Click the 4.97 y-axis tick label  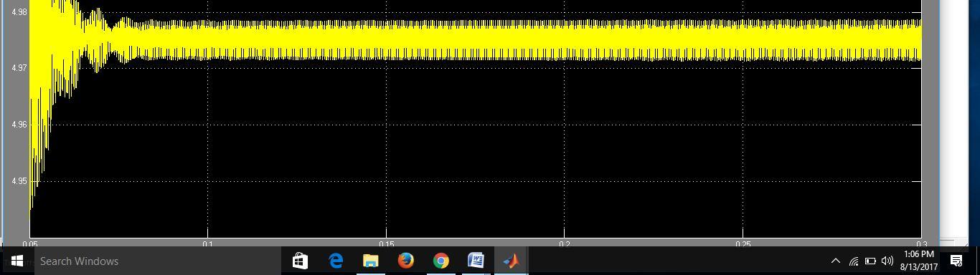click(x=19, y=68)
